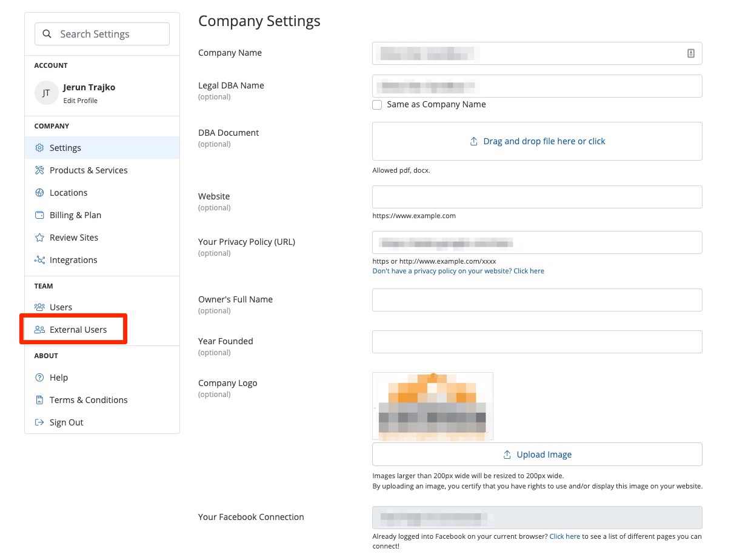
Task: Click the Sign Out arrow icon
Action: 39,422
